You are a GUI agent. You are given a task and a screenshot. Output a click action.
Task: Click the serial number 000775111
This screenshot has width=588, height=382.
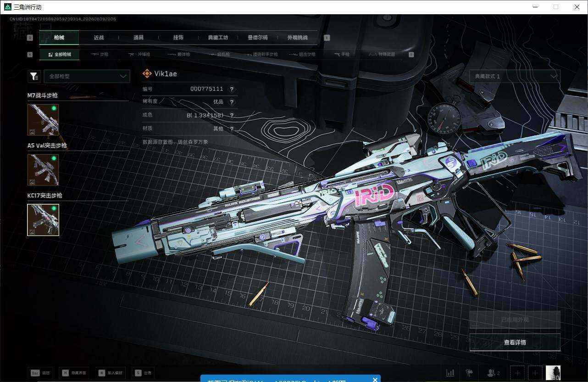click(207, 89)
